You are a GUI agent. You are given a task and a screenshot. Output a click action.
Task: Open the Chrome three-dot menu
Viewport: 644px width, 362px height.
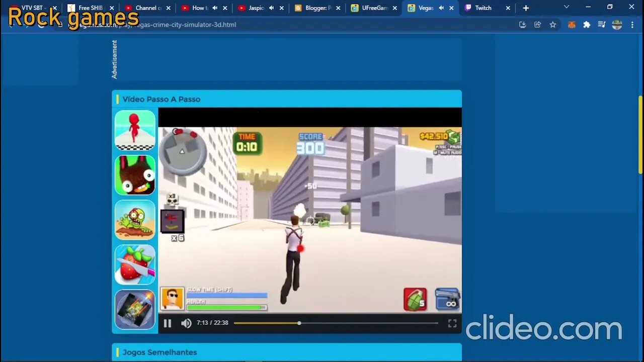click(x=632, y=25)
